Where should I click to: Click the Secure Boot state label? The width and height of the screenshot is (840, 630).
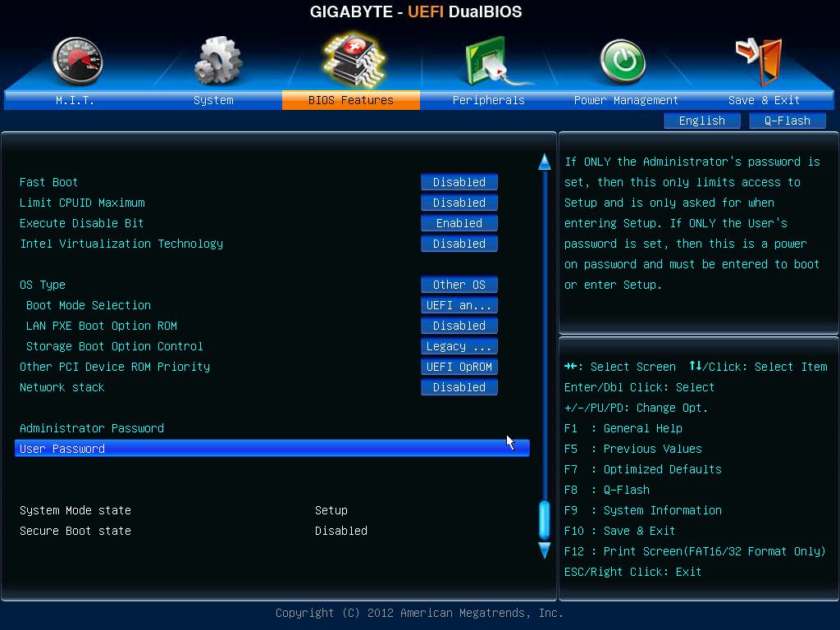[x=75, y=531]
